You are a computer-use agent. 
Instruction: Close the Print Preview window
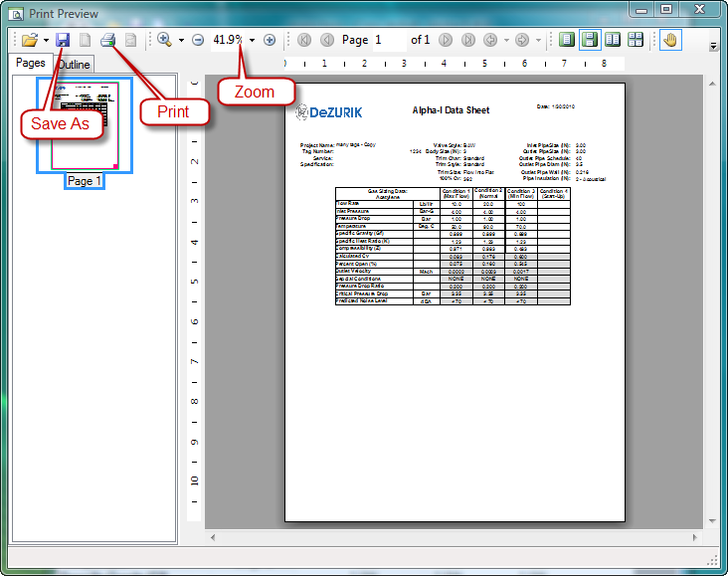(700, 10)
